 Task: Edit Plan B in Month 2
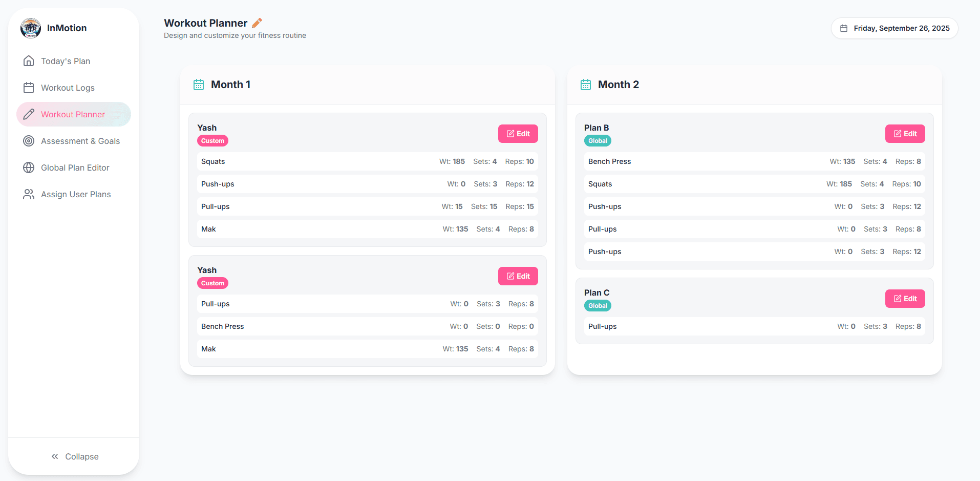coord(905,134)
